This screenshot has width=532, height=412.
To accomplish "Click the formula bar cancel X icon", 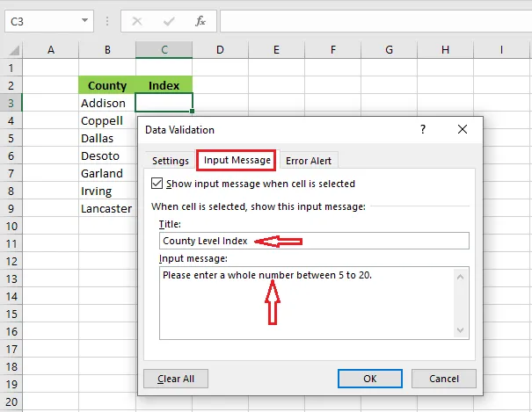I will [x=137, y=21].
